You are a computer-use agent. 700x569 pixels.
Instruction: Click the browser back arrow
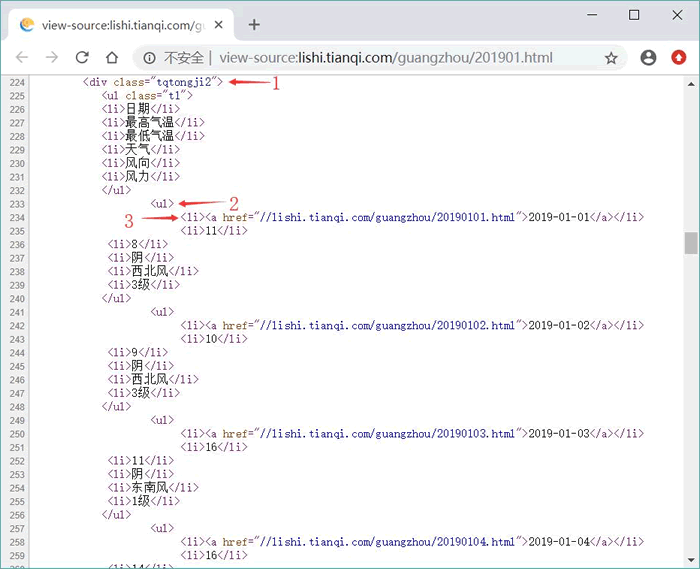click(22, 57)
